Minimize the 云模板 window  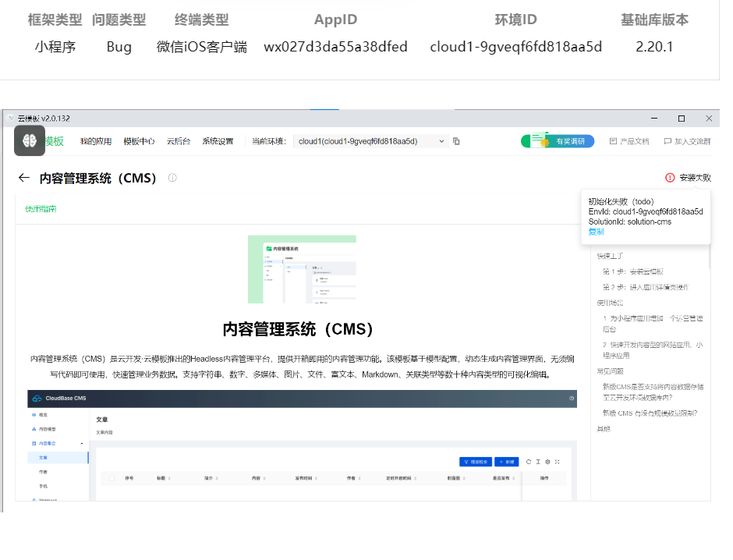point(654,119)
